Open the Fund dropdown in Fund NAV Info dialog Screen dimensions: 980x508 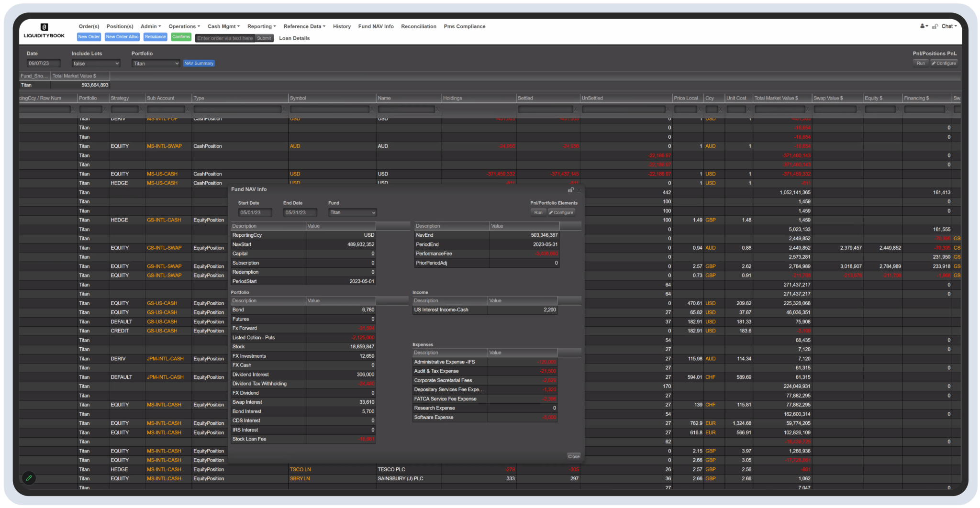352,212
